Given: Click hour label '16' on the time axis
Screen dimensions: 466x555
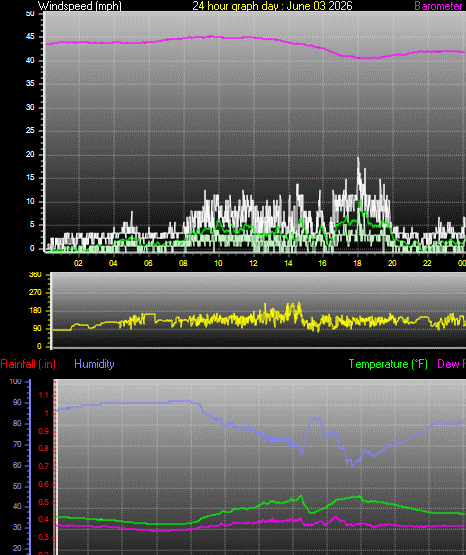Looking at the screenshot, I should [322, 263].
